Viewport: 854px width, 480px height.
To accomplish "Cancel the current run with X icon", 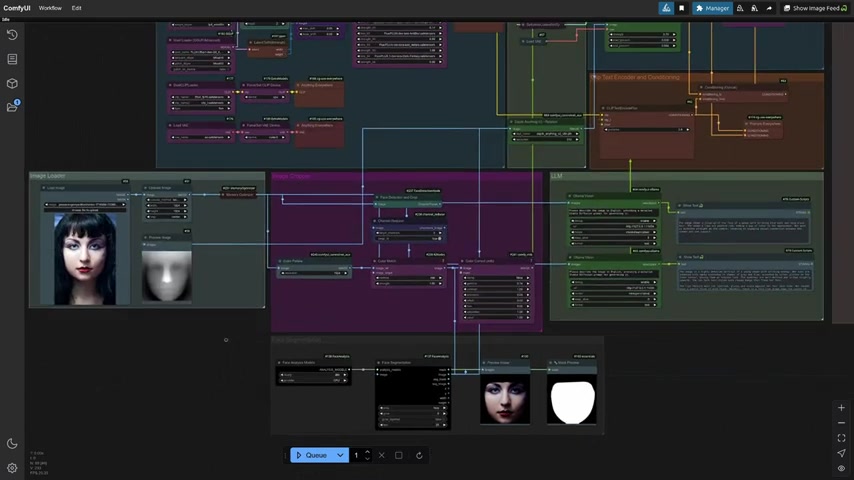I will [381, 455].
